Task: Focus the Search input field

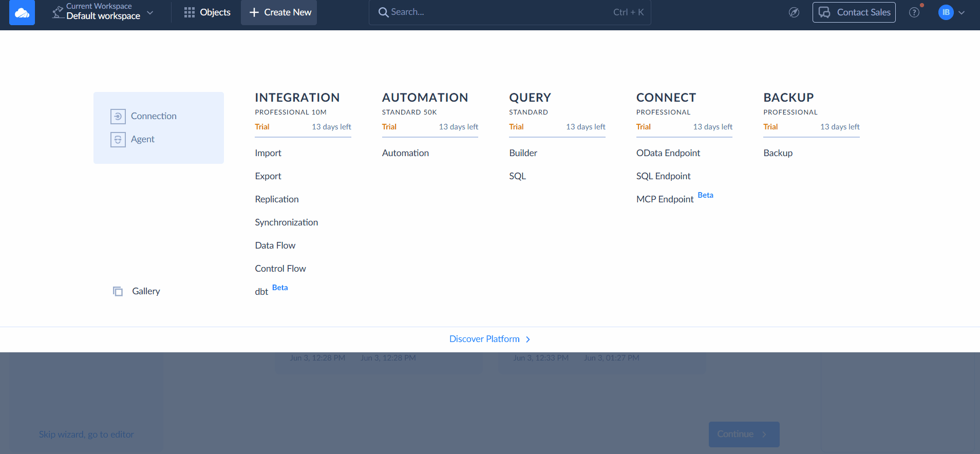Action: point(510,12)
